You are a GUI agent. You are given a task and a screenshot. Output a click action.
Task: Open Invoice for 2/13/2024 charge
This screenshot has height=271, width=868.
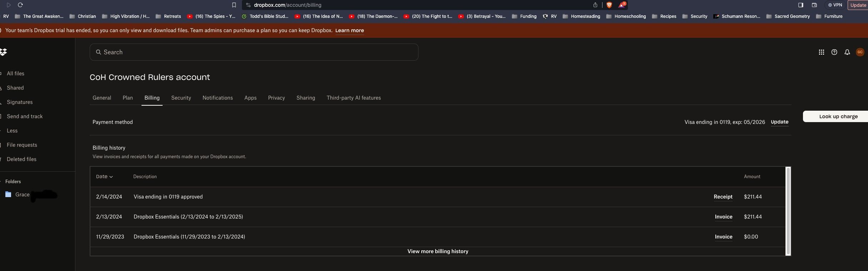click(724, 217)
